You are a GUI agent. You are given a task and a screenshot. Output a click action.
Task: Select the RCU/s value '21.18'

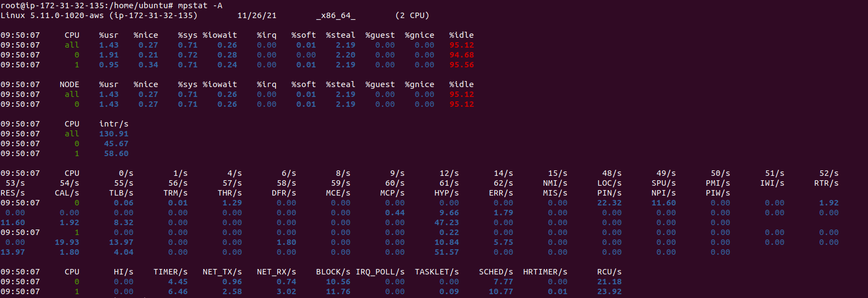(x=609, y=282)
